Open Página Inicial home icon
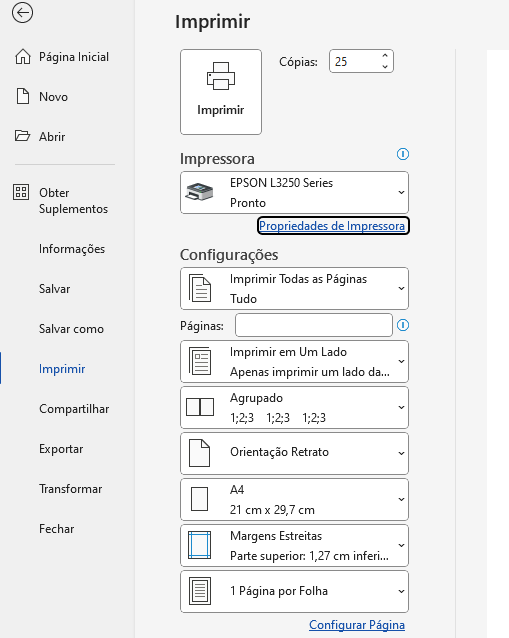Viewport: 509px width, 638px height. [x=23, y=57]
